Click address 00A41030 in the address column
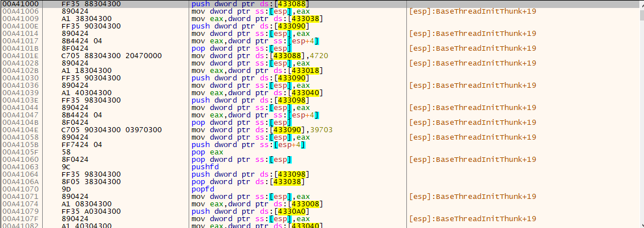The height and width of the screenshot is (228, 644). click(19, 78)
